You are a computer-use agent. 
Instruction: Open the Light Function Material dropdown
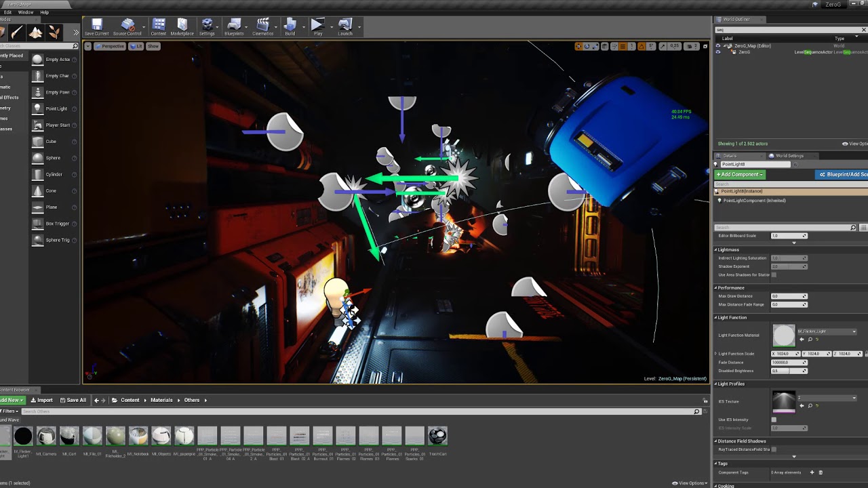[x=827, y=331]
